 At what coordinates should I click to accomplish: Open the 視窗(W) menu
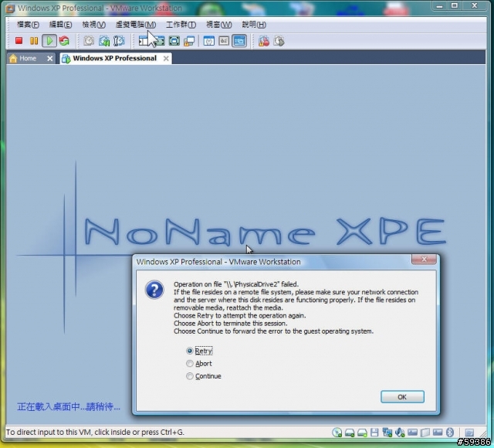[218, 25]
